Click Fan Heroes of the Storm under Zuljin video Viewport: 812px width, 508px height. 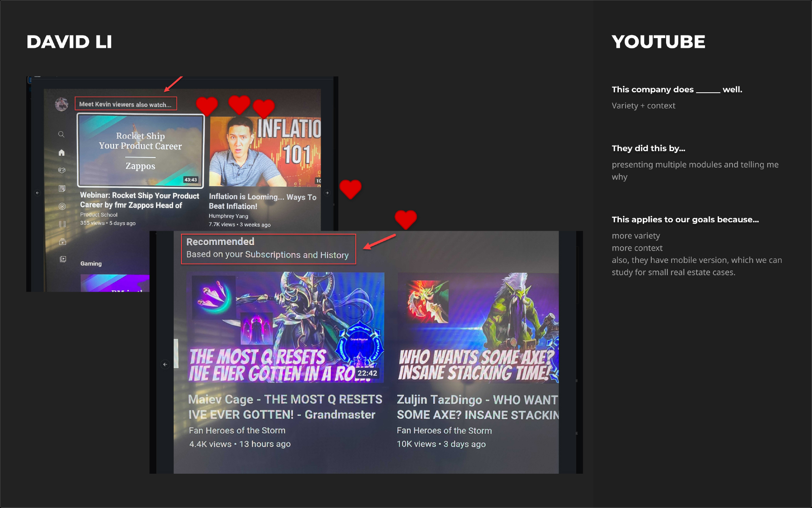(x=444, y=431)
